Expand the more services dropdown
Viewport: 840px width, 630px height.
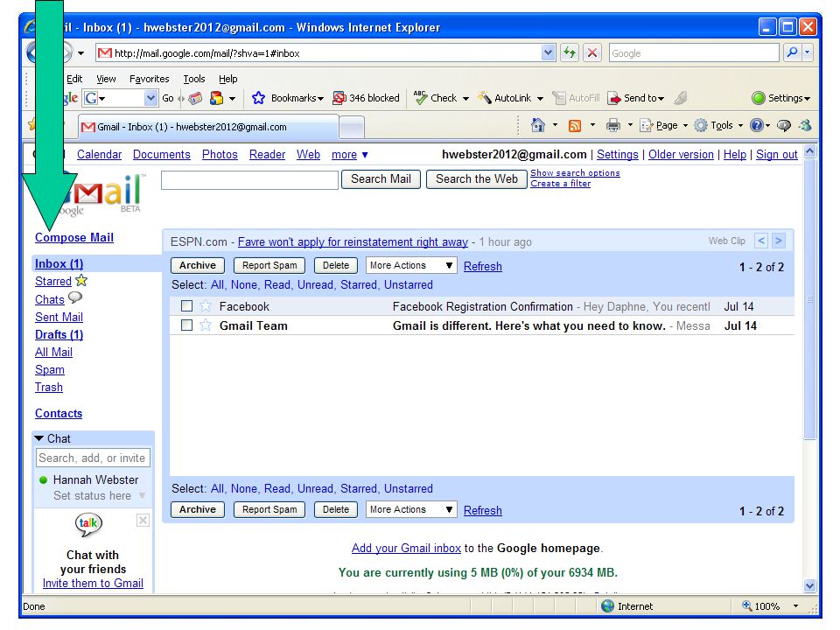(350, 155)
